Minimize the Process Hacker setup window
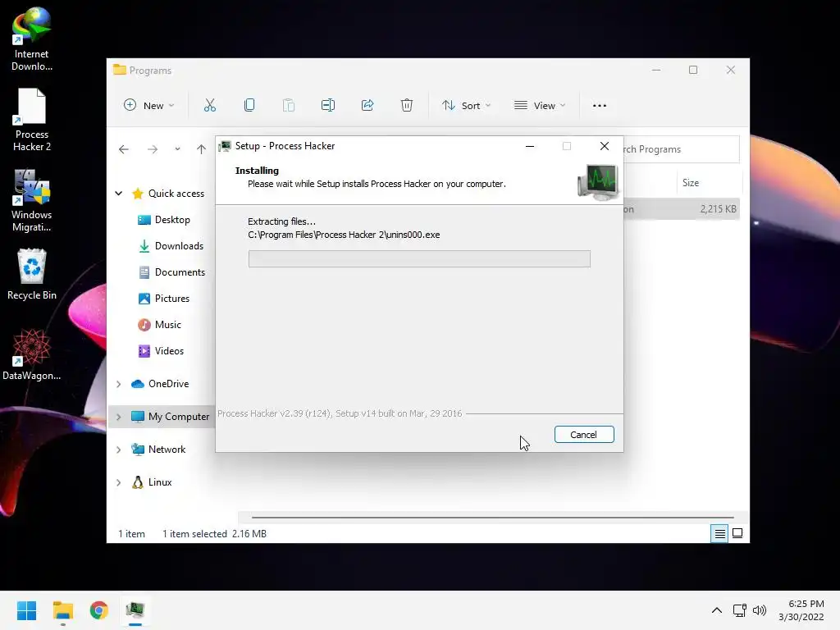840x630 pixels. [x=530, y=146]
